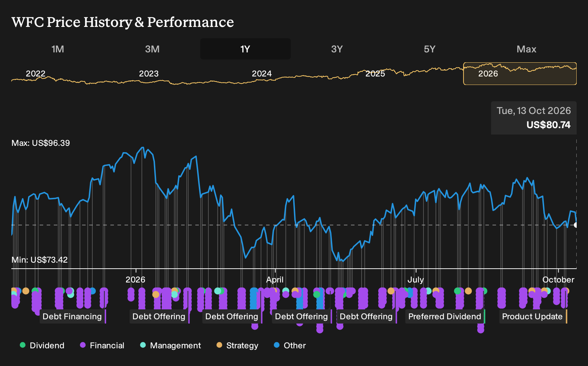This screenshot has height=366, width=588.
Task: Click the 'Min: US$73.42' label
Action: (40, 260)
